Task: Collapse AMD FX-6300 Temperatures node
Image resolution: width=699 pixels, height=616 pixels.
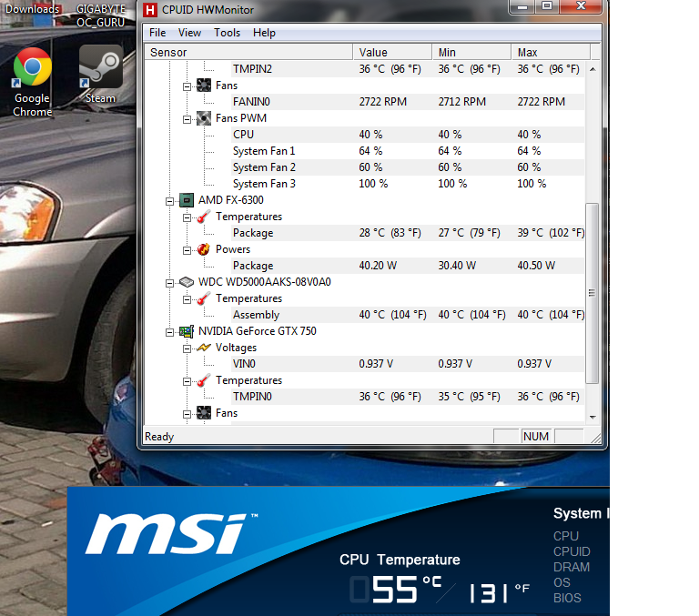Action: (187, 218)
